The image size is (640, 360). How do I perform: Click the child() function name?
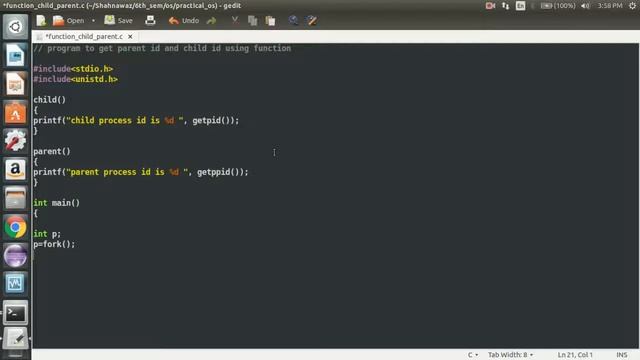click(x=49, y=100)
